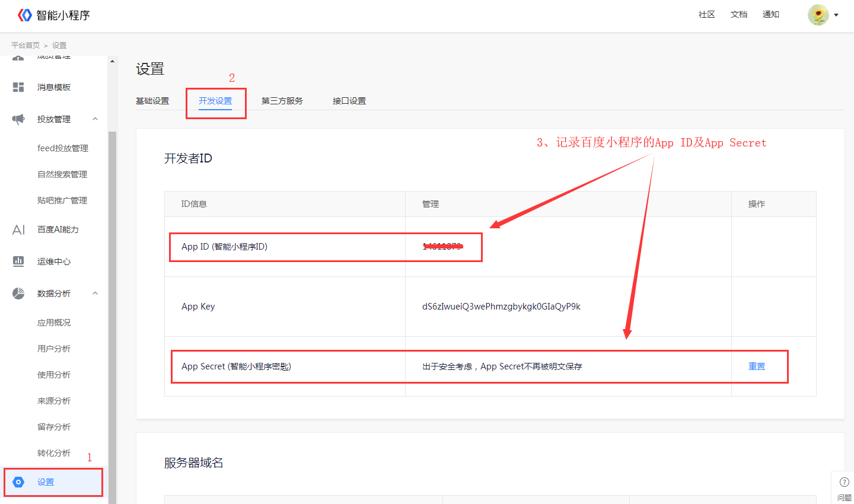Open 社区 in the top navigation
The image size is (854, 504).
click(707, 15)
